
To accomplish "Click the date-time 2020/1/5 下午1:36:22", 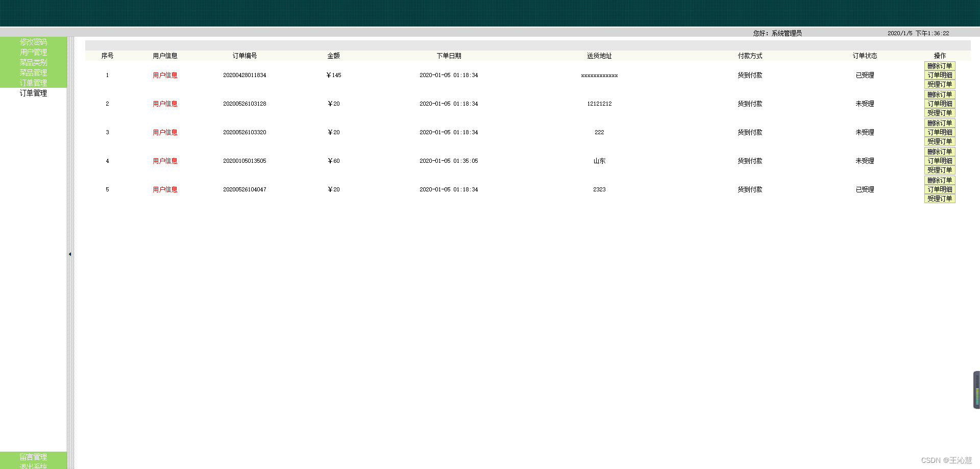I will coord(918,33).
